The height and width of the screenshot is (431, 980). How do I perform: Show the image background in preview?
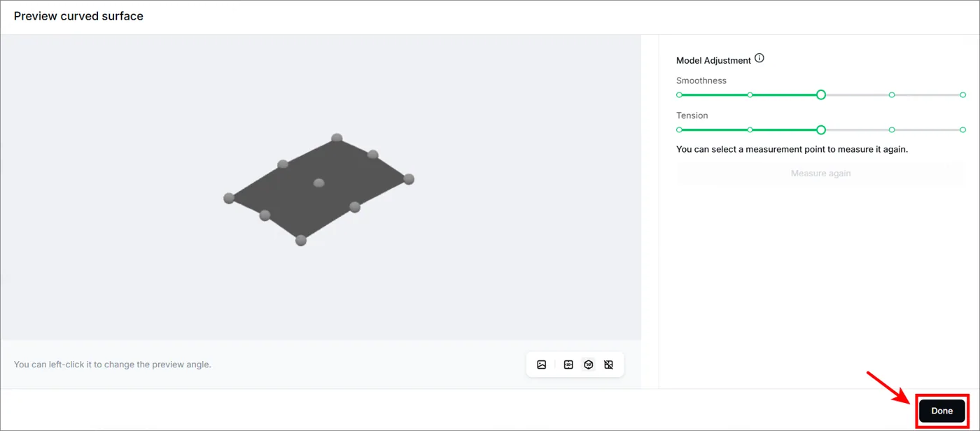(541, 365)
